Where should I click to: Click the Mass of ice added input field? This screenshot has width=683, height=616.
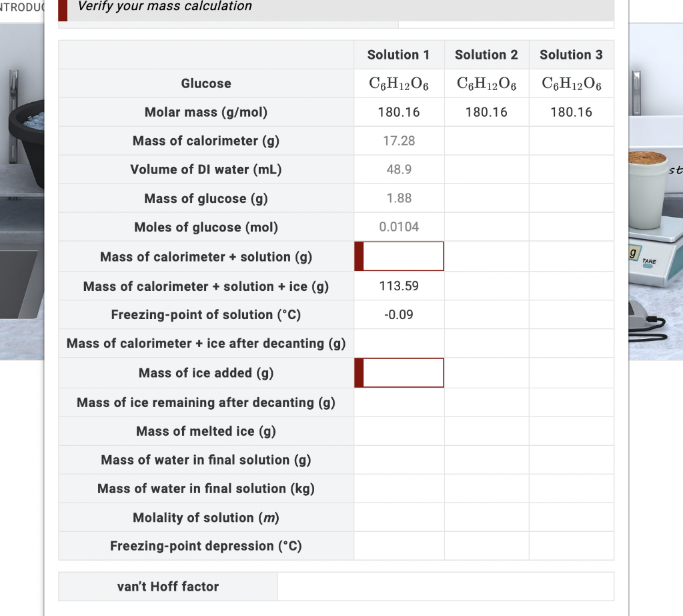(x=400, y=373)
